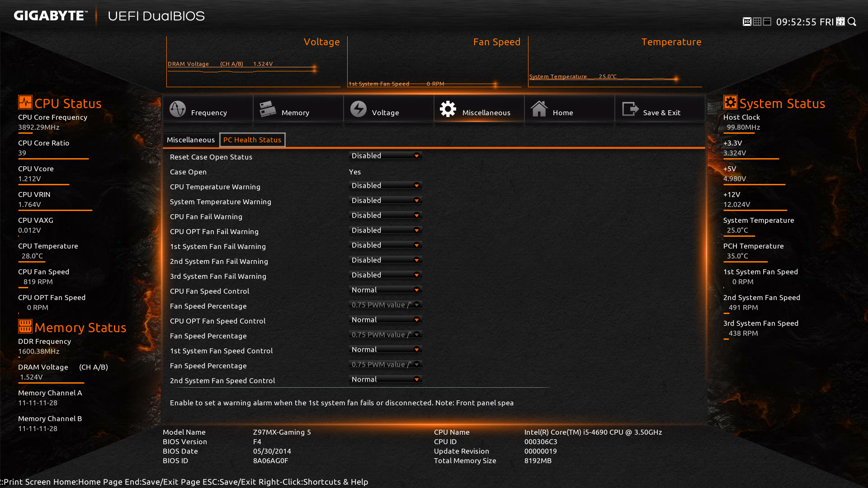Open the calendar date icon
The height and width of the screenshot is (488, 868).
[x=840, y=22]
